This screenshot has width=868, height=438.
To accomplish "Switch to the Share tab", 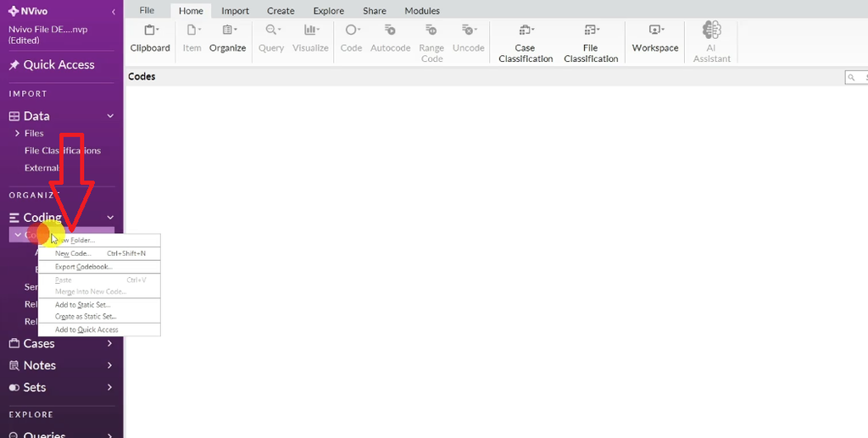I will pyautogui.click(x=375, y=10).
